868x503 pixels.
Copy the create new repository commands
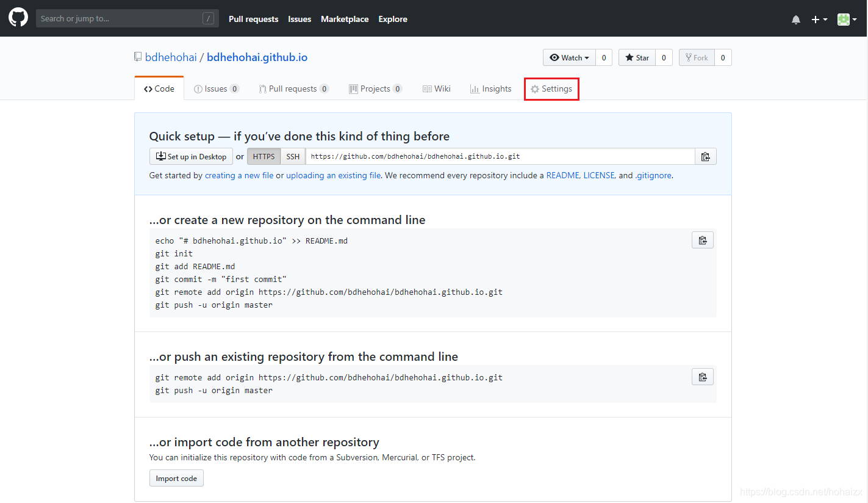coord(703,240)
